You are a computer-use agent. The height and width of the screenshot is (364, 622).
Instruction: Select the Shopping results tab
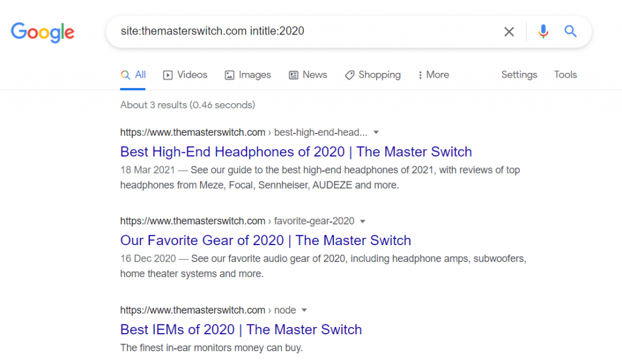pyautogui.click(x=372, y=75)
